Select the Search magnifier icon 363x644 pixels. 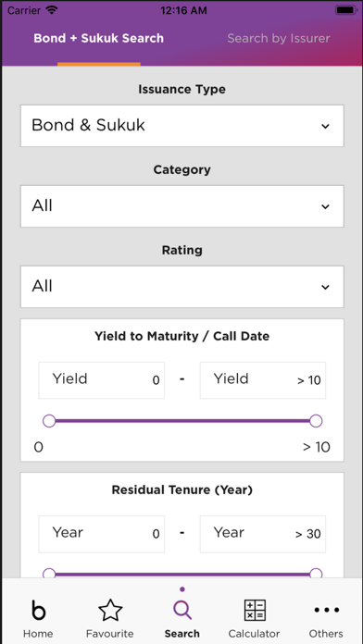(x=182, y=610)
